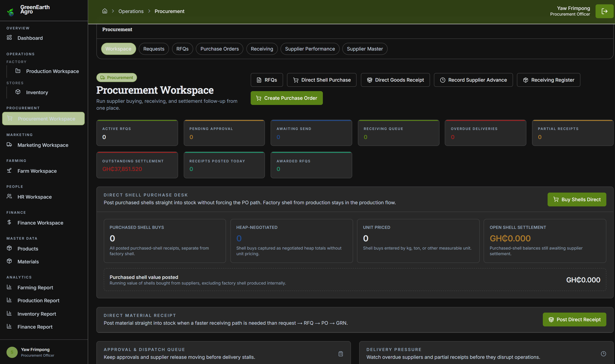The width and height of the screenshot is (615, 364).
Task: Click the RFQs action button
Action: point(267,80)
